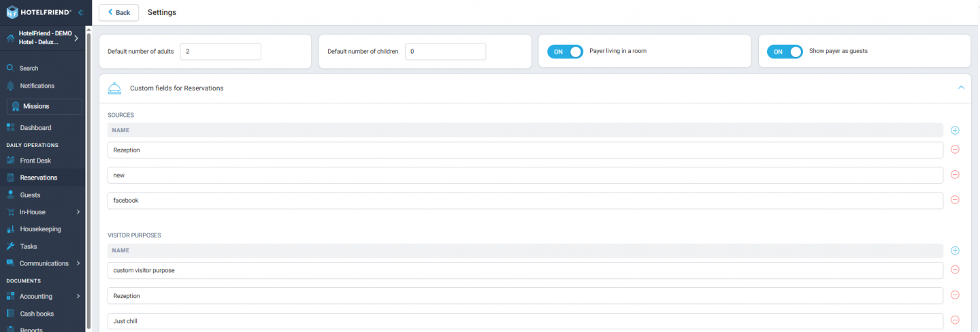
Task: Click the 'Custom fields for Reservations' title
Action: tap(177, 88)
